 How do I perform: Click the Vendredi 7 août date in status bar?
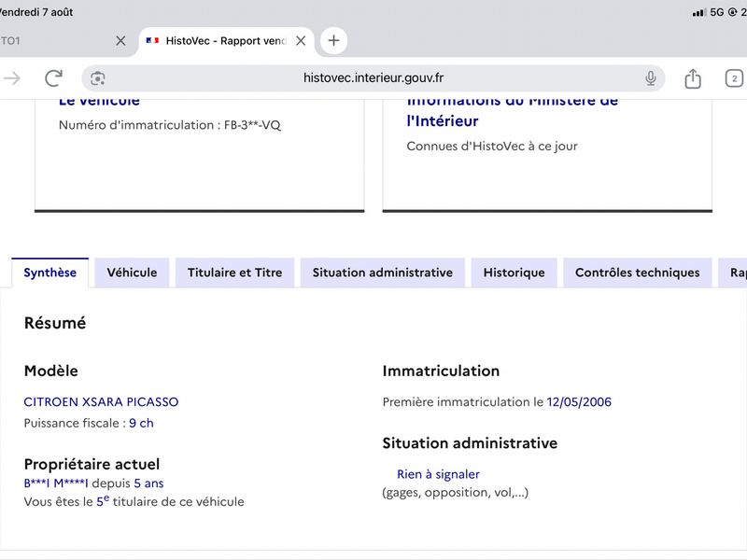click(x=36, y=12)
